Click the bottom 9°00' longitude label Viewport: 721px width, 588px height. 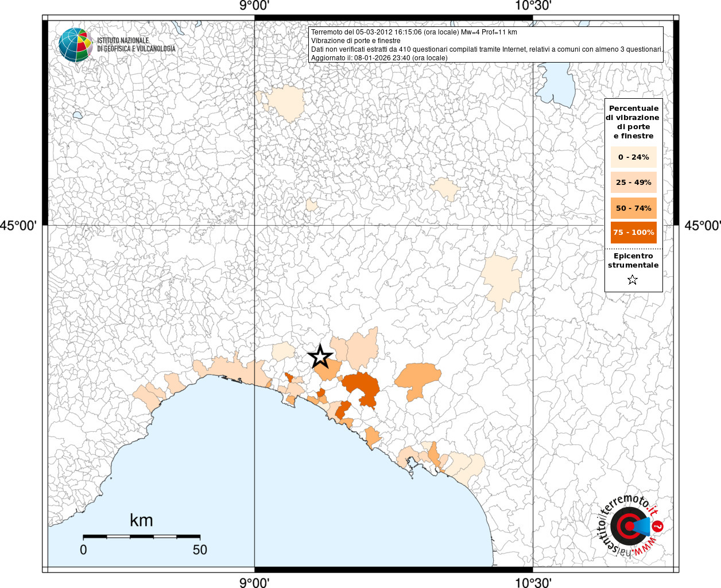[254, 582]
